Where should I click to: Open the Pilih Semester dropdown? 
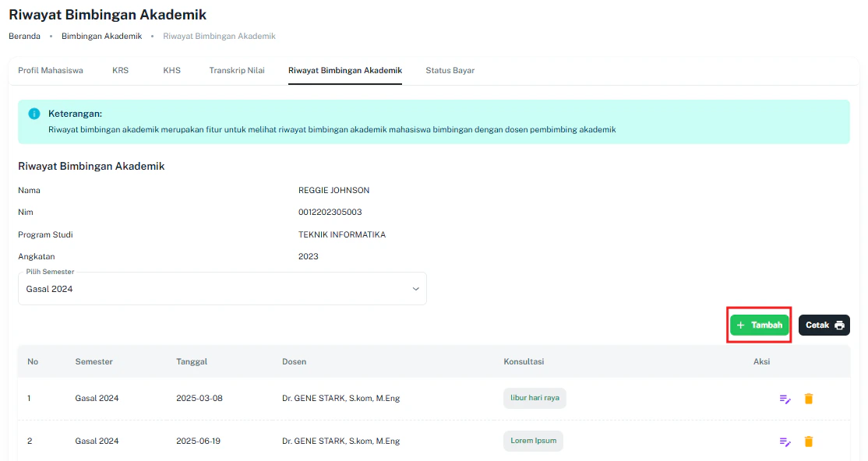point(222,288)
